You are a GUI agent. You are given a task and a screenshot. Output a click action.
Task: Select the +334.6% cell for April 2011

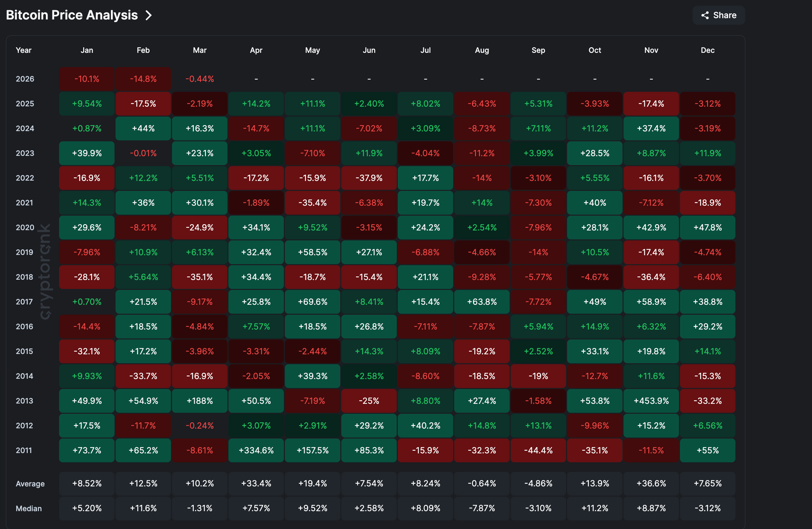[256, 450]
